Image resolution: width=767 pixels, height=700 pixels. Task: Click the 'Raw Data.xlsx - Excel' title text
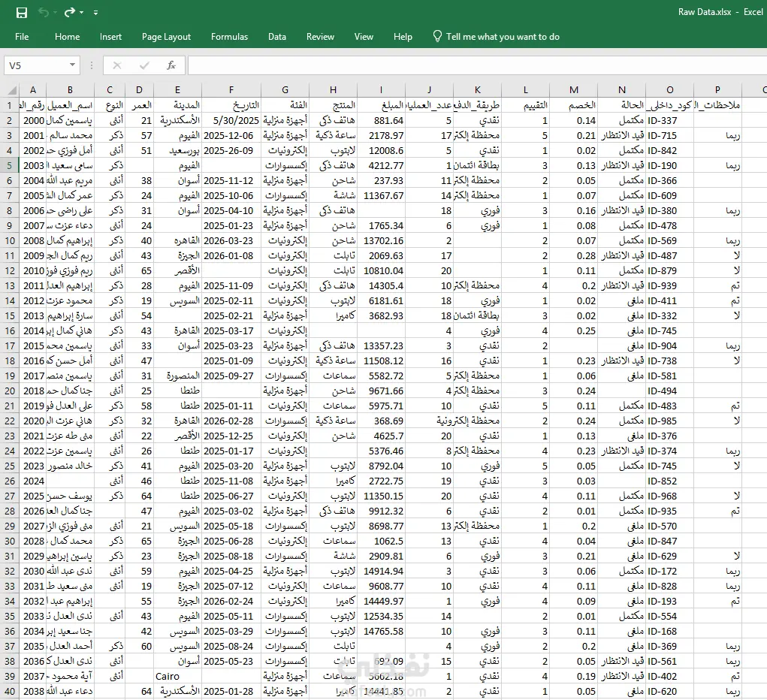pyautogui.click(x=720, y=12)
